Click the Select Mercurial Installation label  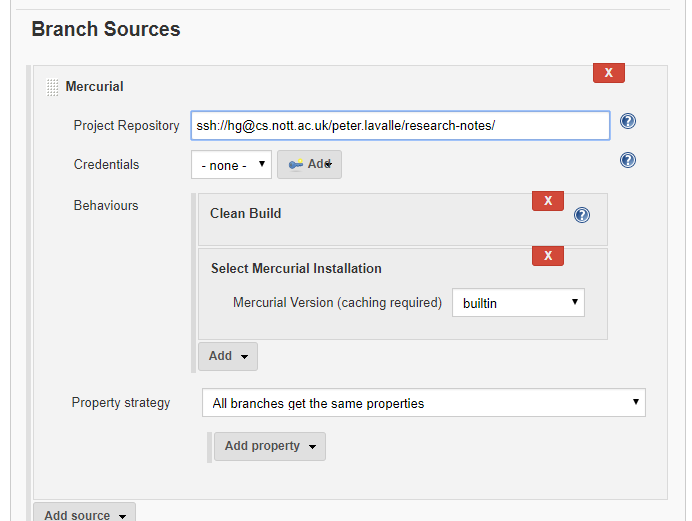[296, 268]
